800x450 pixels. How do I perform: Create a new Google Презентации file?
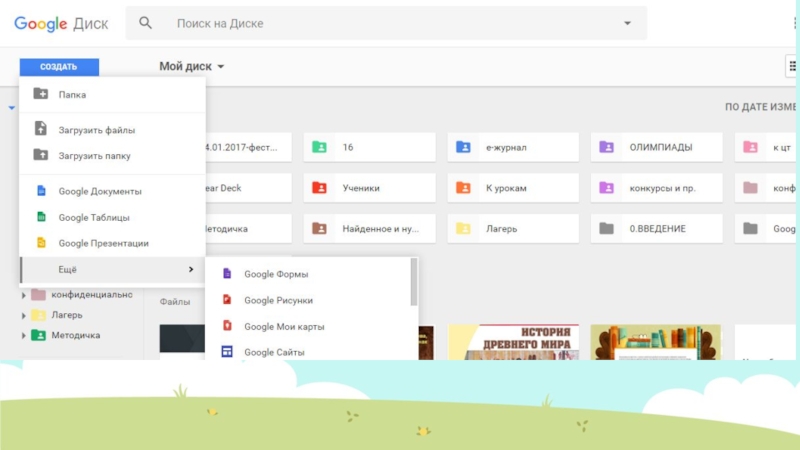click(113, 243)
